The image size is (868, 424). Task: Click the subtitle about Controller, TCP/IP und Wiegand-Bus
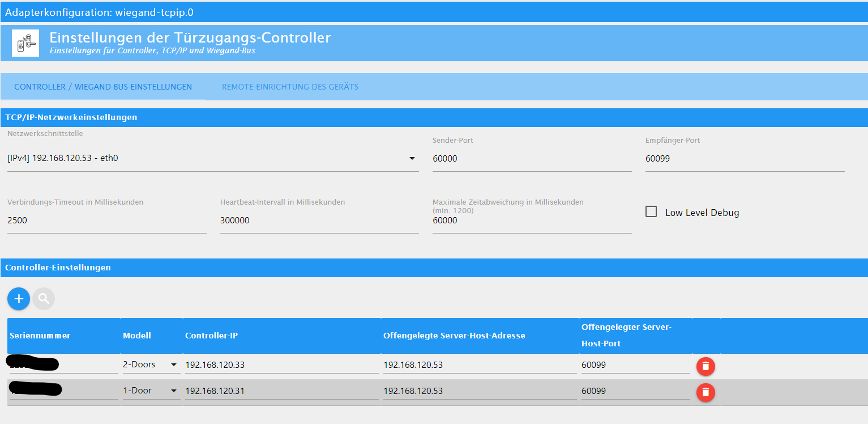coord(152,50)
